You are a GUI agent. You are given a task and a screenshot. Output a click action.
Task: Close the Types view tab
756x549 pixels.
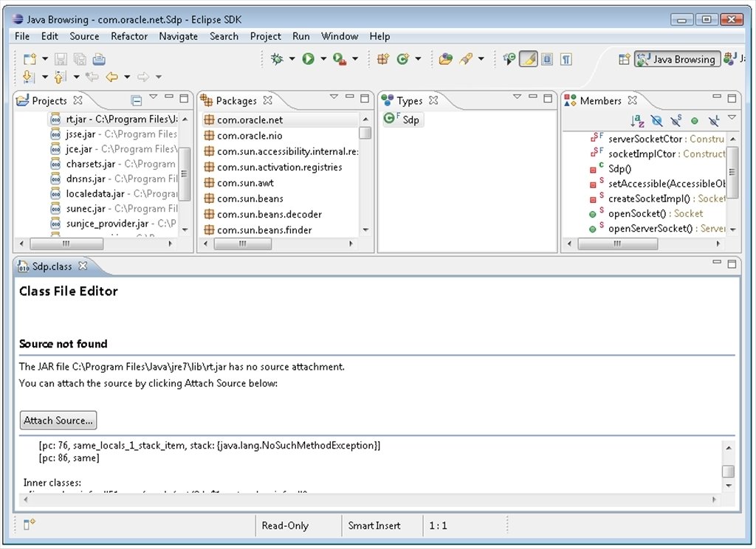(x=433, y=100)
